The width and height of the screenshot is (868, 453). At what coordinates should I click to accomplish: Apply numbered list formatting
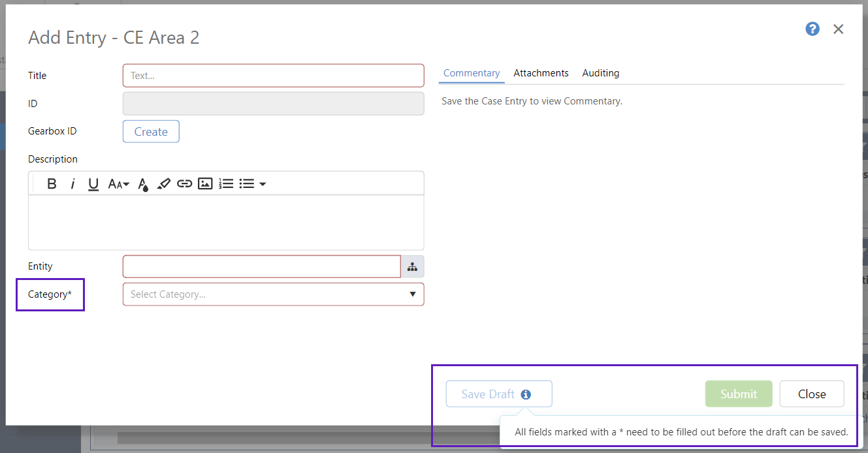[226, 184]
